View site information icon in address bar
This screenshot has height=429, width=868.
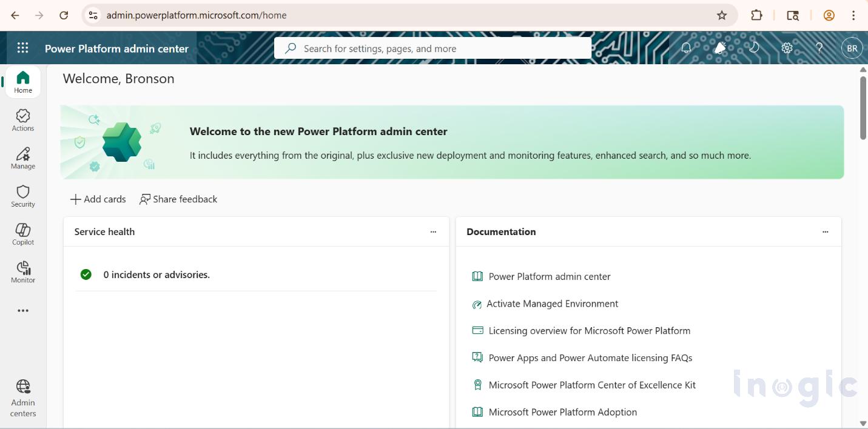pos(92,15)
